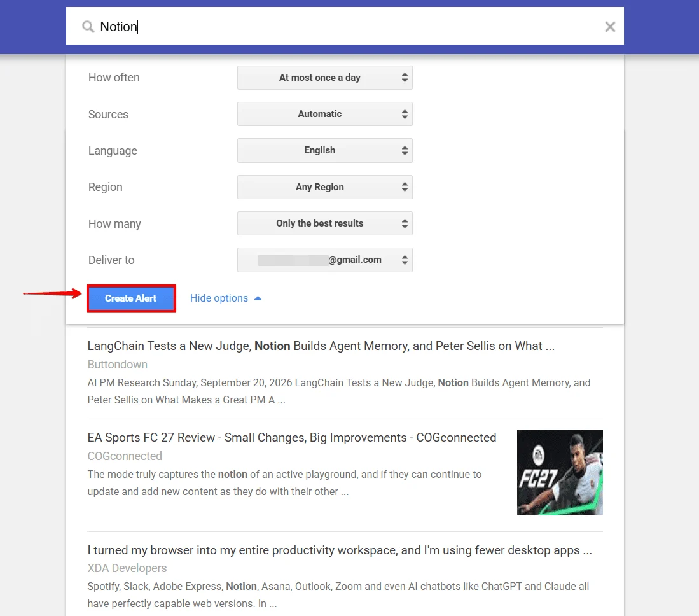Click the Notion search input field
Image resolution: width=699 pixels, height=616 pixels.
pos(345,26)
